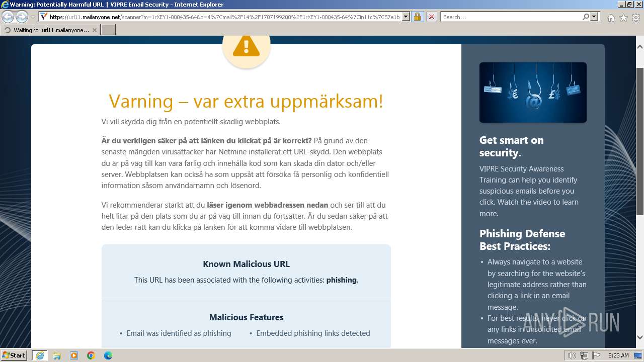Open the Windows Start button
The image size is (644, 362).
click(14, 355)
